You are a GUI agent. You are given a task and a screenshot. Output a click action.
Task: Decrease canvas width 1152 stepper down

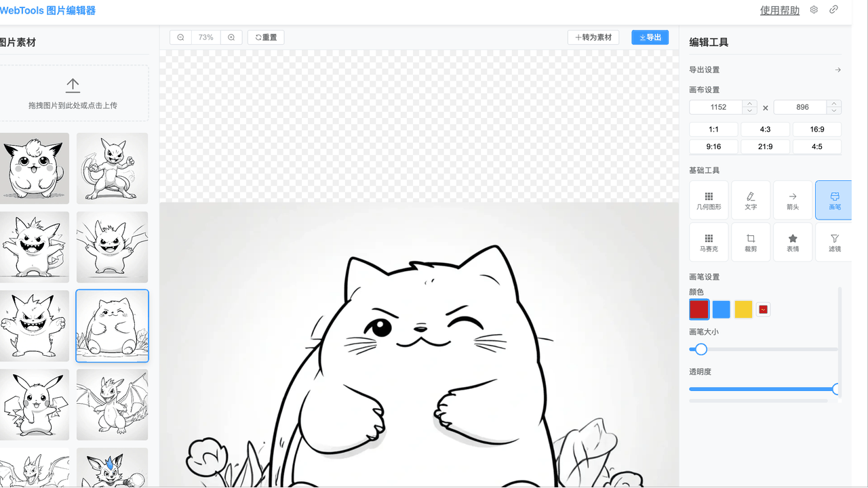tap(749, 110)
